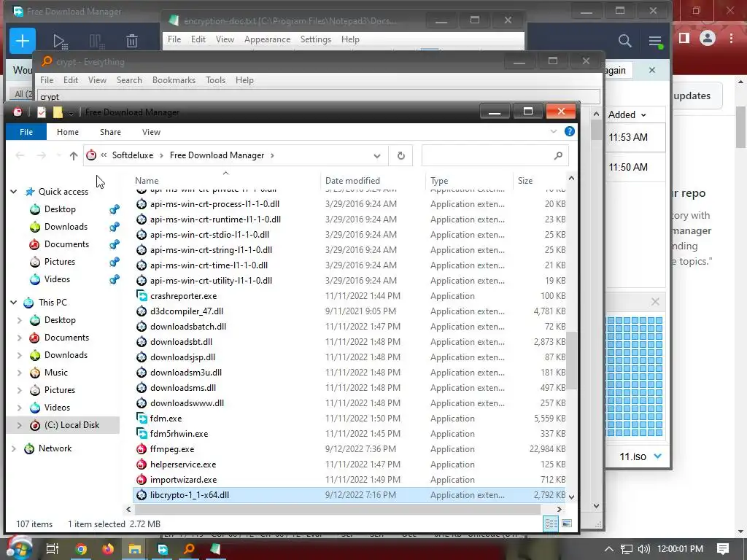Click File Explorer icon in the taskbar

(x=134, y=549)
